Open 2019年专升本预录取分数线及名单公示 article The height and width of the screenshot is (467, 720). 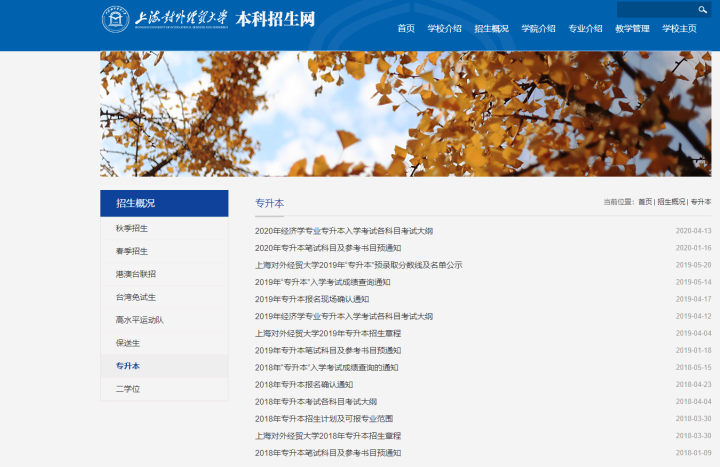(x=359, y=265)
